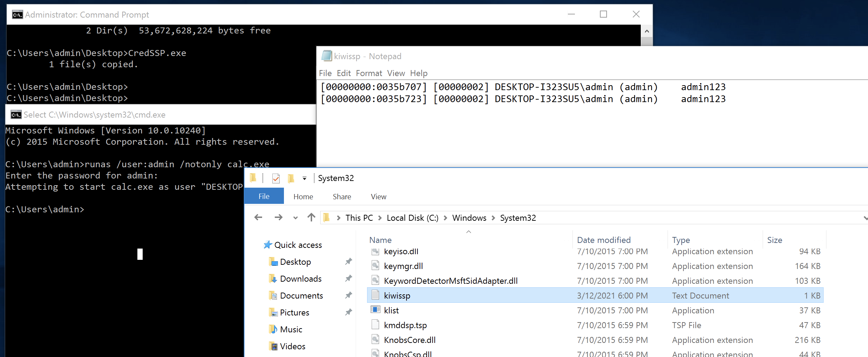Expand the chevron after This PC in address bar
Viewport: 868px width, 357px height.
point(380,218)
